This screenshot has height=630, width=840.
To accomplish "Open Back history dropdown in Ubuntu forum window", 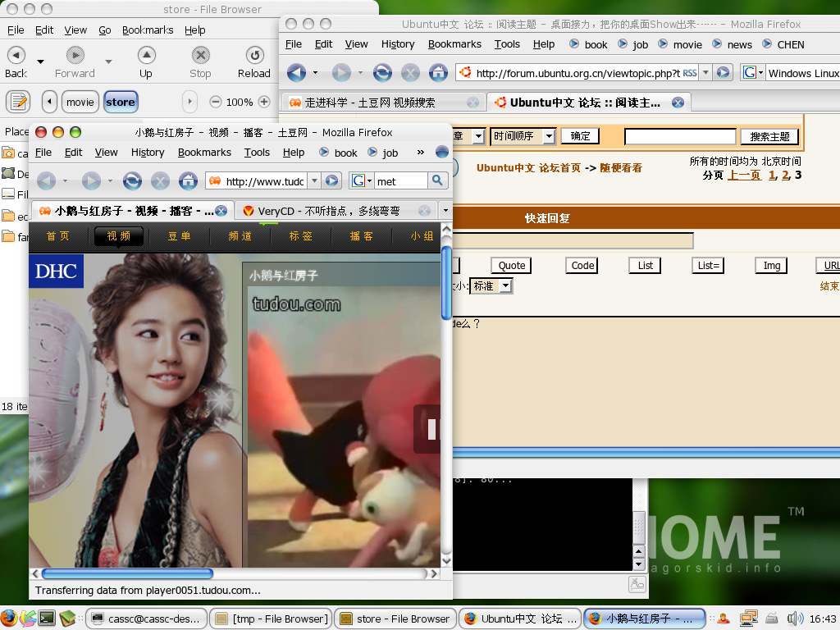I will 316,72.
